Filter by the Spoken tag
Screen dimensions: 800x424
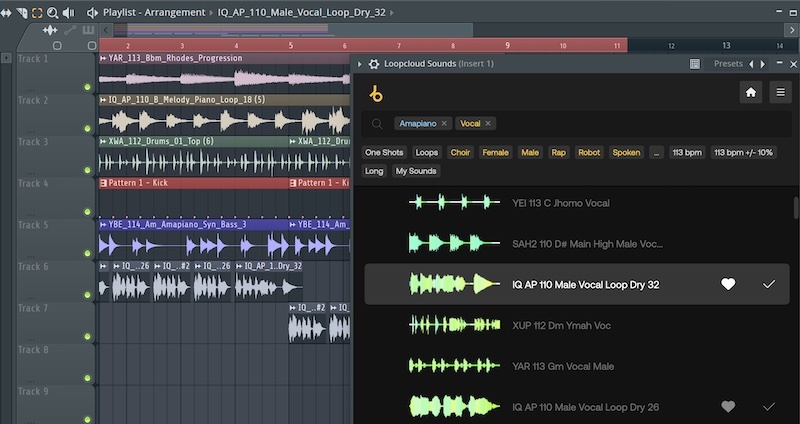(626, 153)
